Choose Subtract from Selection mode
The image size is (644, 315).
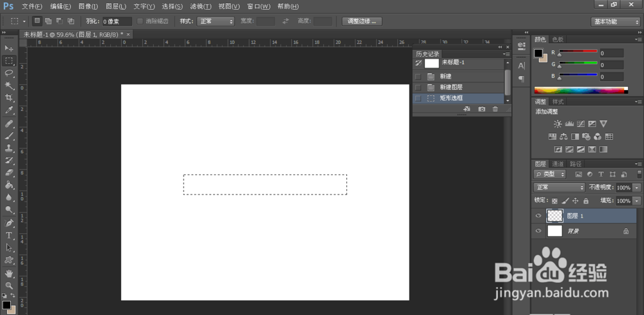coord(59,21)
